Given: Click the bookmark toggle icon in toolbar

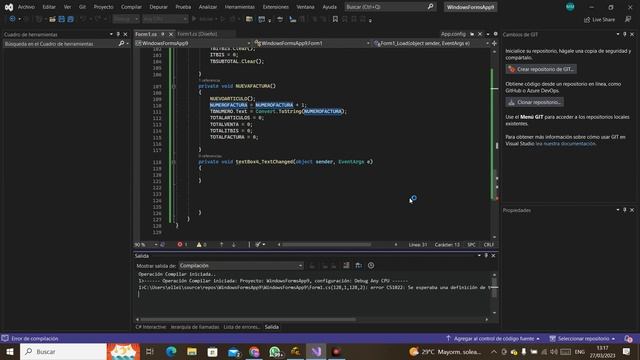Looking at the screenshot, I should click(335, 19).
